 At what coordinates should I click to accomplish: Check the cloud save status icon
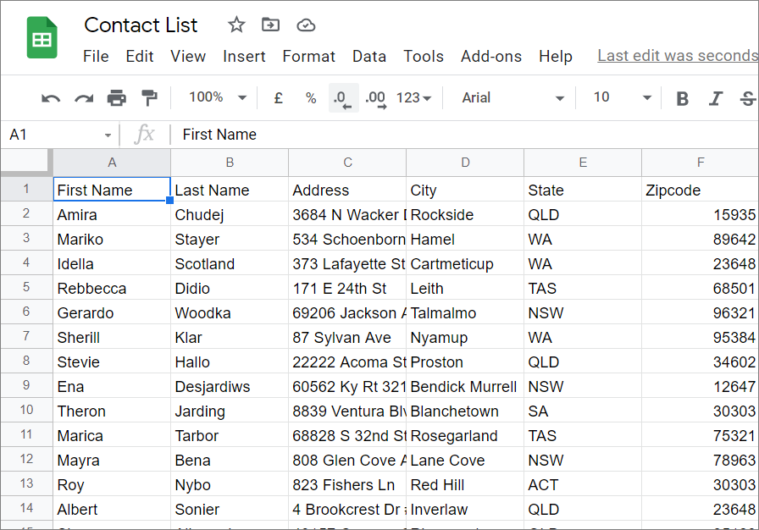click(306, 25)
